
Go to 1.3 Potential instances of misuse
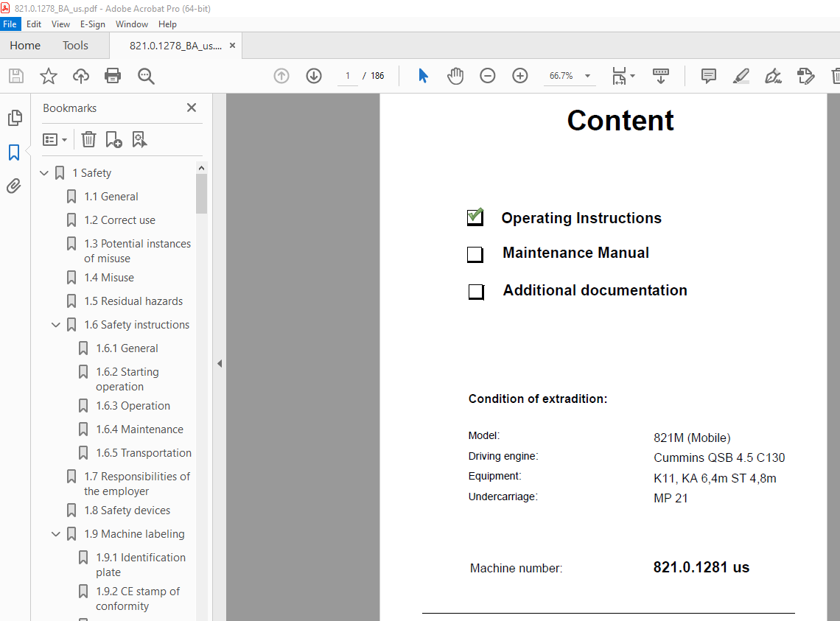point(137,250)
